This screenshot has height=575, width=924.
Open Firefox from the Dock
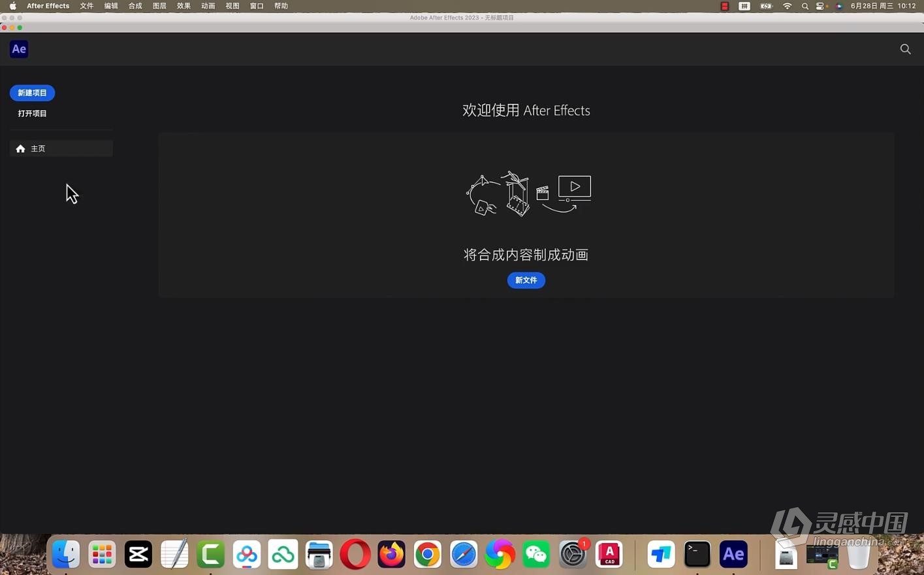[392, 554]
